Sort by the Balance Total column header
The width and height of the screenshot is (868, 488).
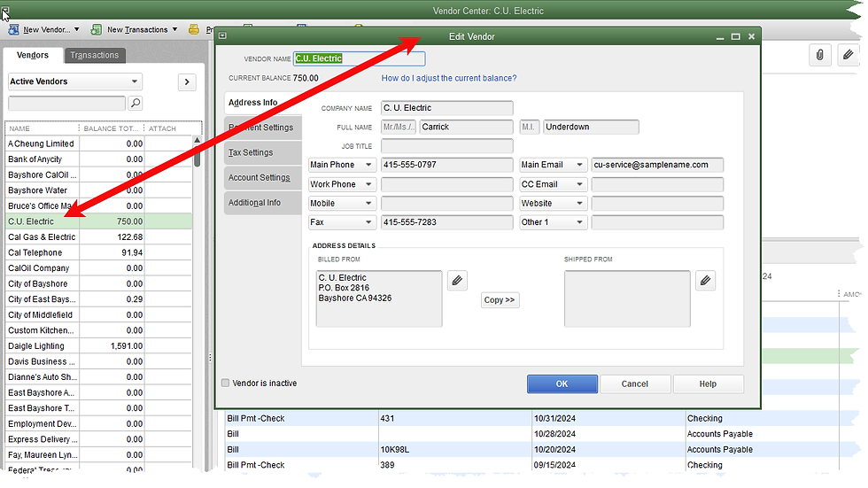111,128
